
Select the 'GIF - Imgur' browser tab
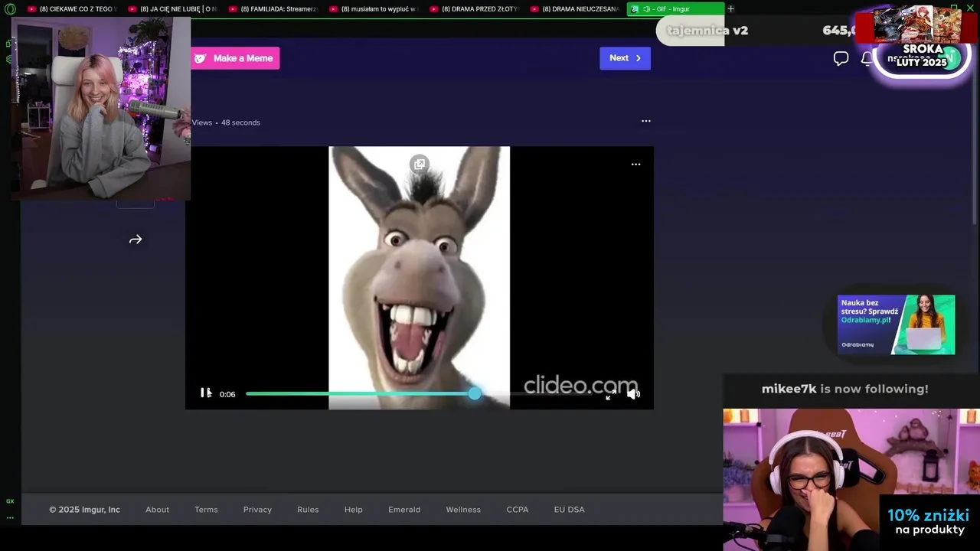pyautogui.click(x=674, y=9)
